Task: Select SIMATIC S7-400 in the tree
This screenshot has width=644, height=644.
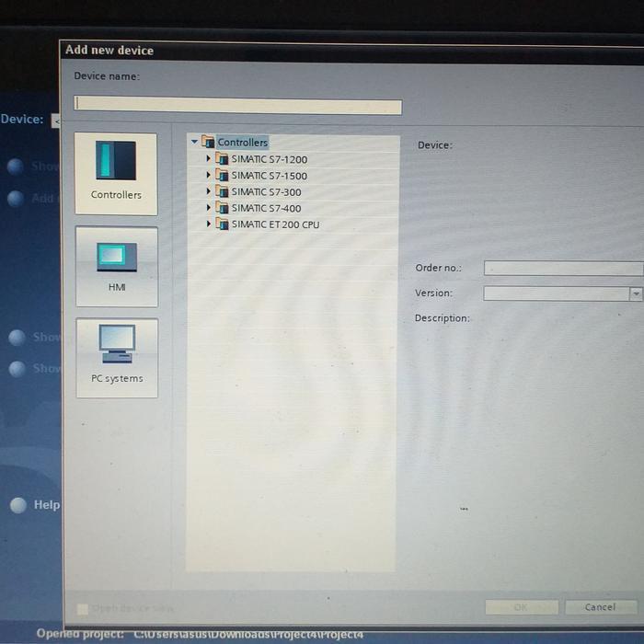Action: click(266, 208)
